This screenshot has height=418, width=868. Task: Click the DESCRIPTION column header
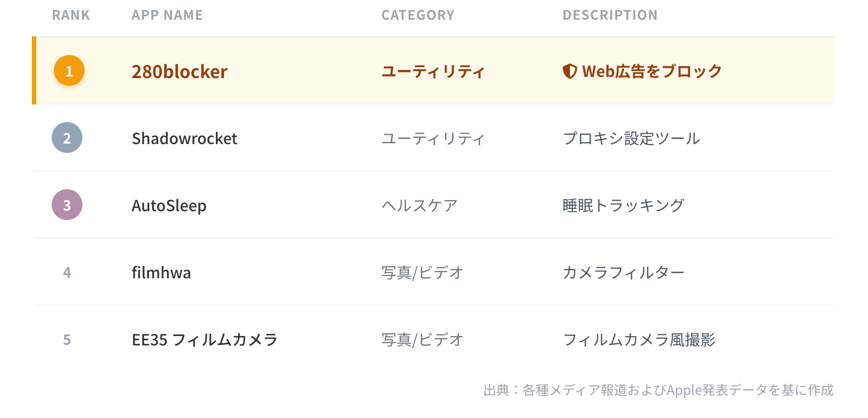tap(610, 15)
